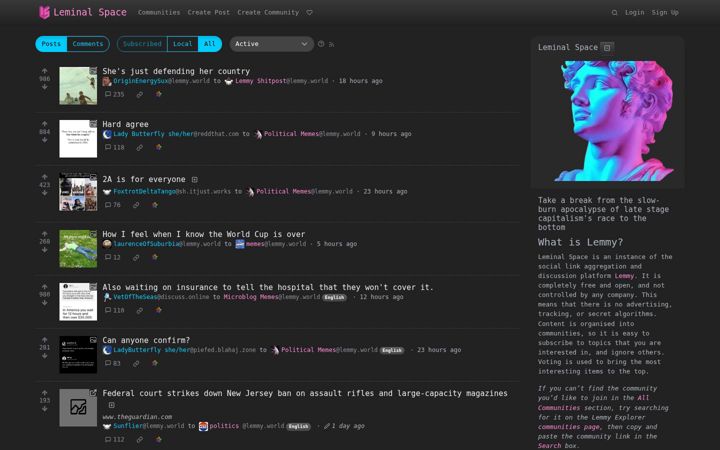Click the Lemmy link in sidebar text
The height and width of the screenshot is (450, 720).
[x=624, y=276]
